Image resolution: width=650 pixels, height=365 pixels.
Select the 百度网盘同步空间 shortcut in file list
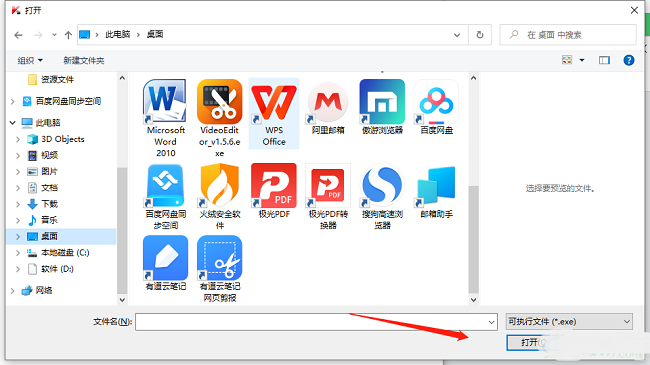click(x=165, y=197)
